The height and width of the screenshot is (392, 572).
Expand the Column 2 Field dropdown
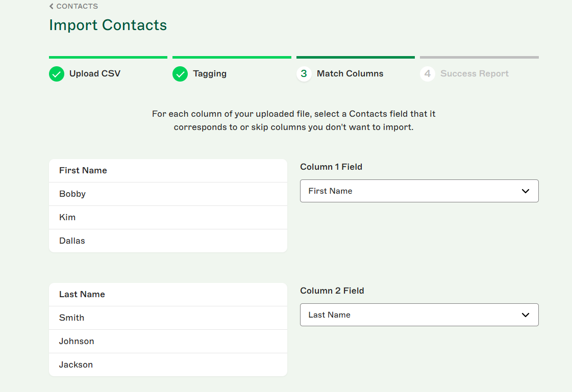tap(419, 315)
